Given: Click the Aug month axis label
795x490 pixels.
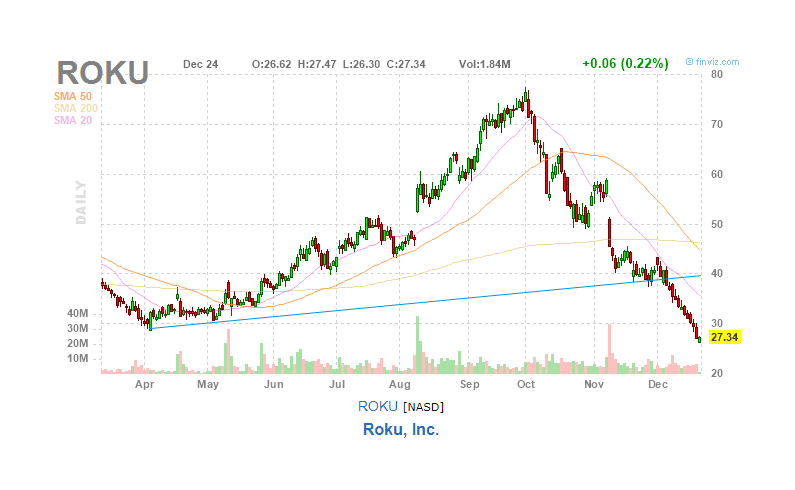Looking at the screenshot, I should tap(400, 384).
